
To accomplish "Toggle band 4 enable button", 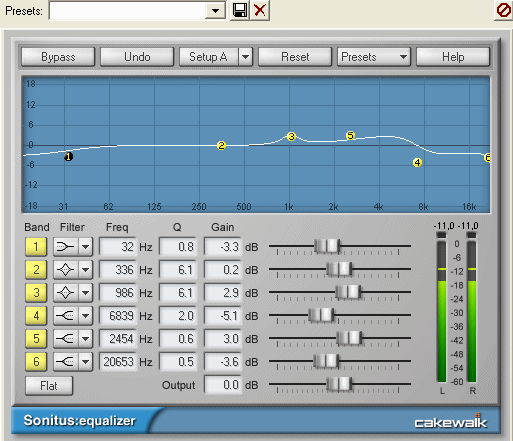I will click(x=36, y=316).
